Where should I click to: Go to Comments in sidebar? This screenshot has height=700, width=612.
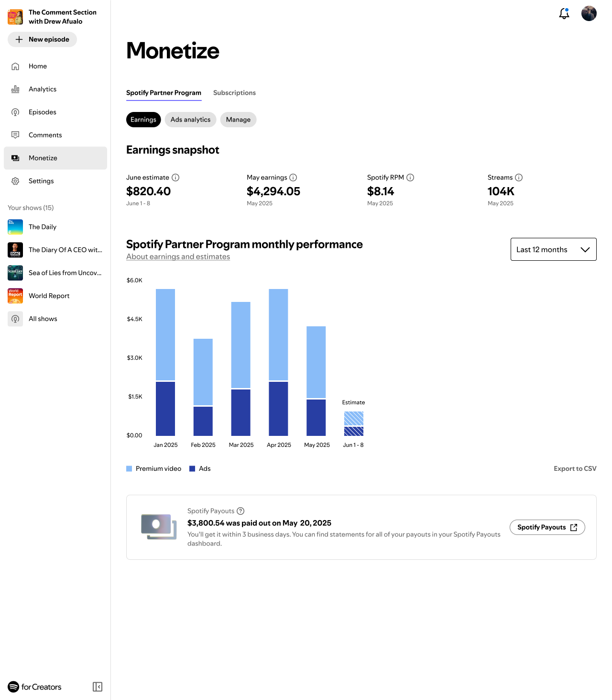click(55, 135)
